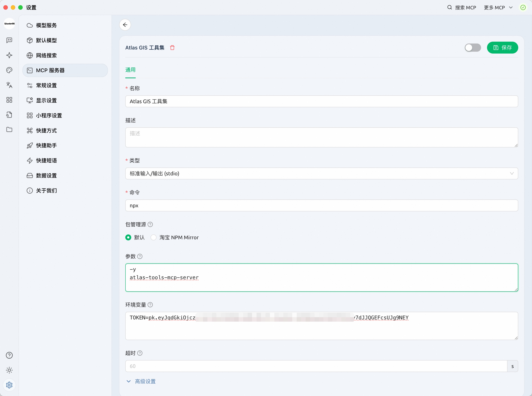Open the chat assistant icon in left rail
Viewport: 532px width, 396px height.
pyautogui.click(x=9, y=40)
